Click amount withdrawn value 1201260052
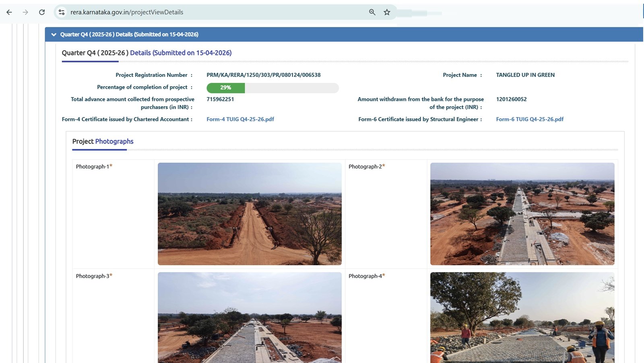 (511, 99)
